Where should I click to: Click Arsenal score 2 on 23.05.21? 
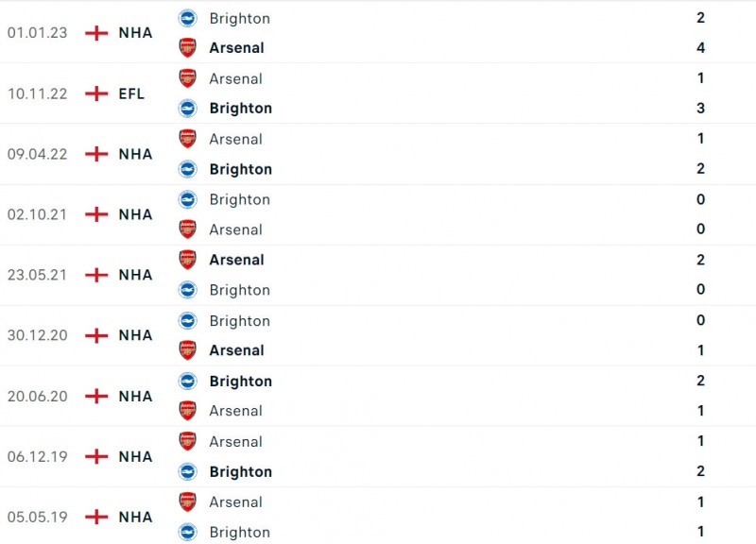(700, 260)
